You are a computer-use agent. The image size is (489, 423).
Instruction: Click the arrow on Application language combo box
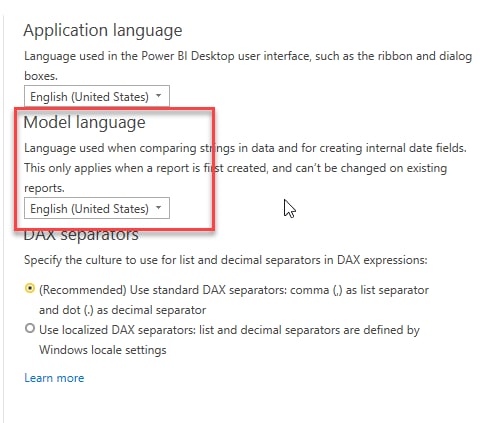point(159,96)
